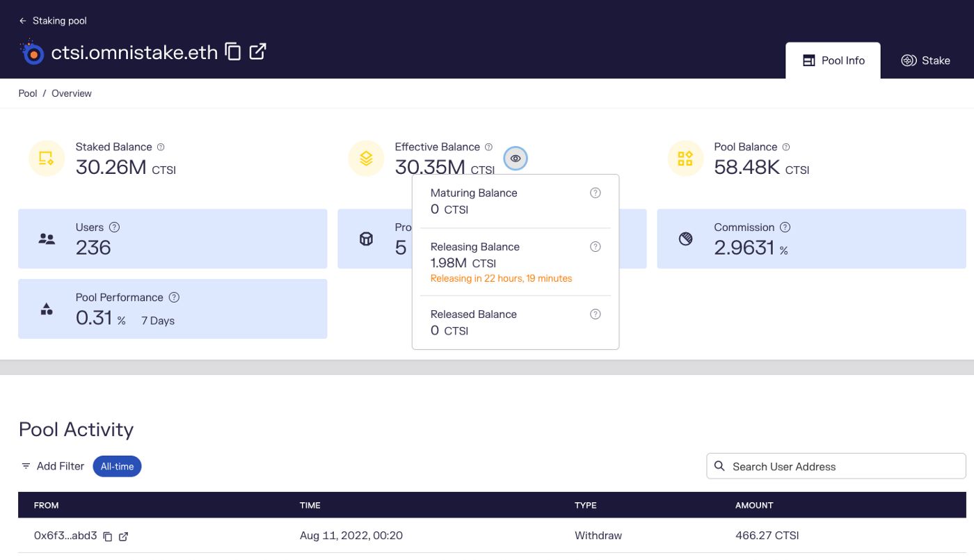This screenshot has width=974, height=560.
Task: Click the Staked Balance yellow icon
Action: (47, 159)
